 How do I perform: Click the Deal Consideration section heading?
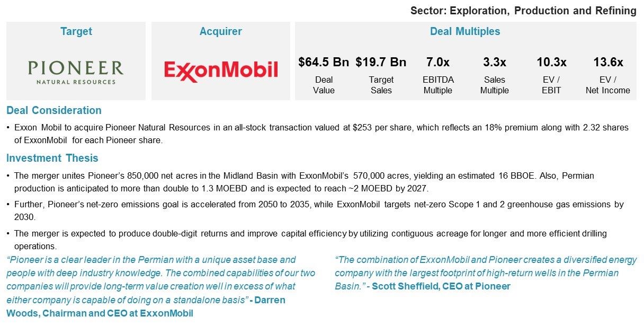[54, 110]
